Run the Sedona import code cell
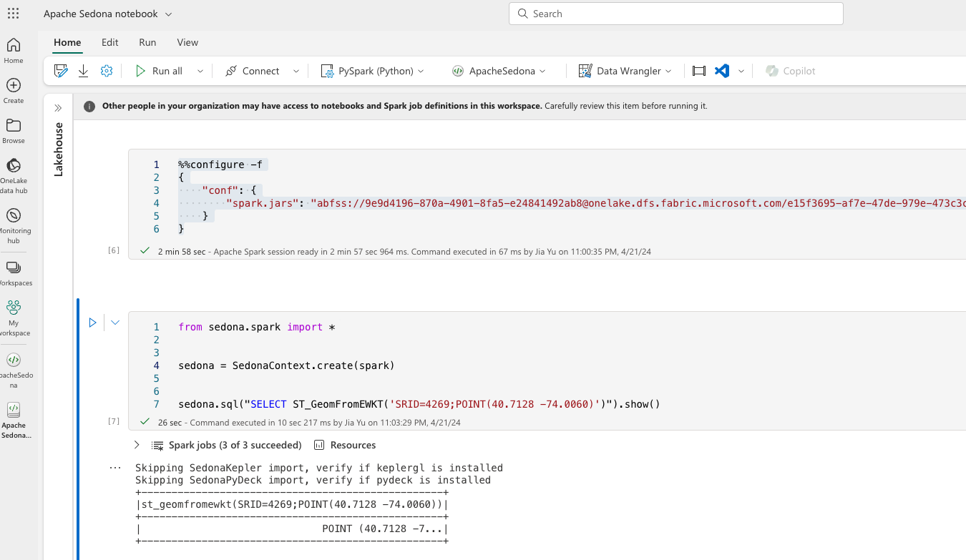Viewport: 966px width, 560px height. (x=92, y=323)
